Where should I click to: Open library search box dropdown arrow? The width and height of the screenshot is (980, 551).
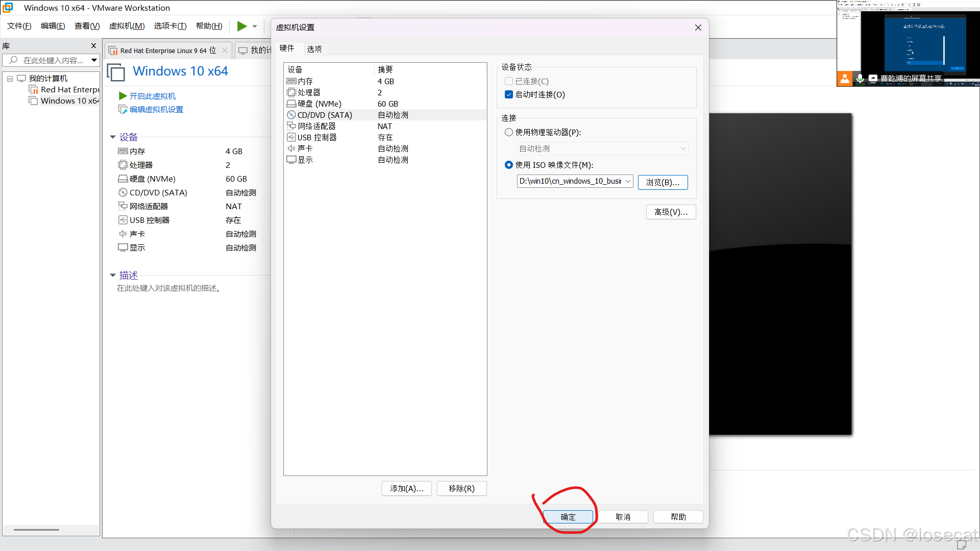pos(94,60)
